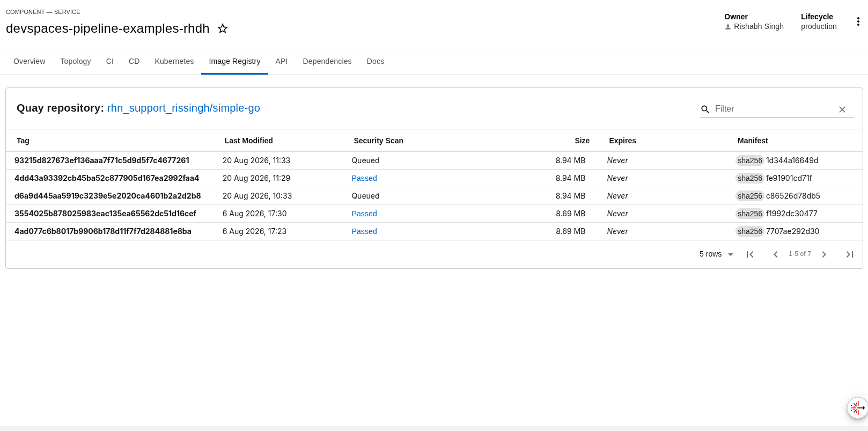Select tag d6a9d445aa5919c3239e5e2020ca4601b2a2d2b8
Screen dimensions: 868x431
tap(108, 196)
